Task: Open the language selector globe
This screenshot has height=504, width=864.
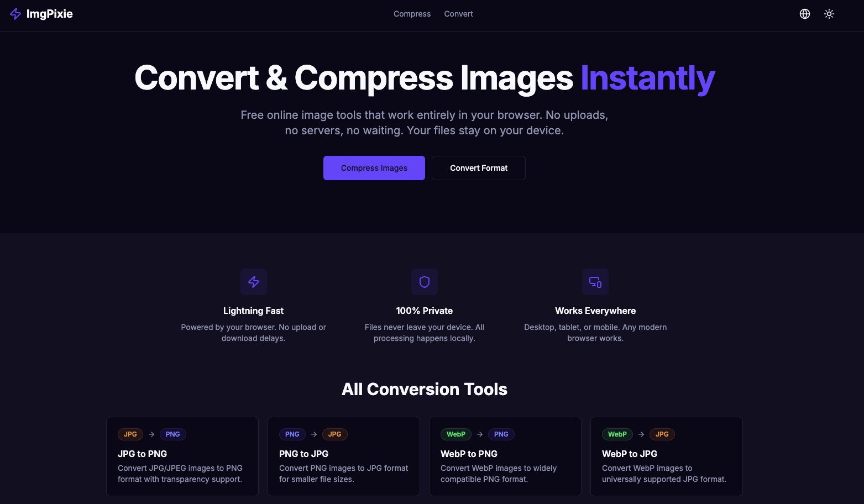Action: tap(805, 13)
